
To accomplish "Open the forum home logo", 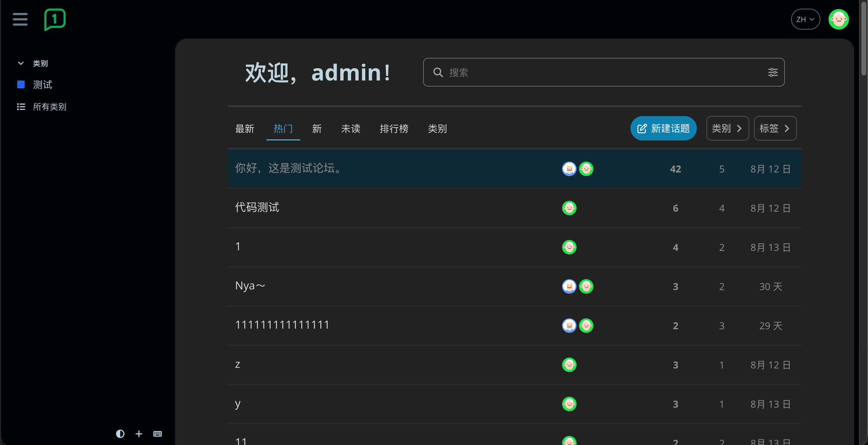I will [x=55, y=20].
